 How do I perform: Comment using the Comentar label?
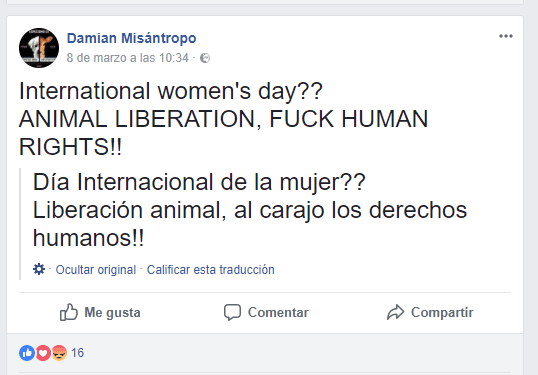278,313
